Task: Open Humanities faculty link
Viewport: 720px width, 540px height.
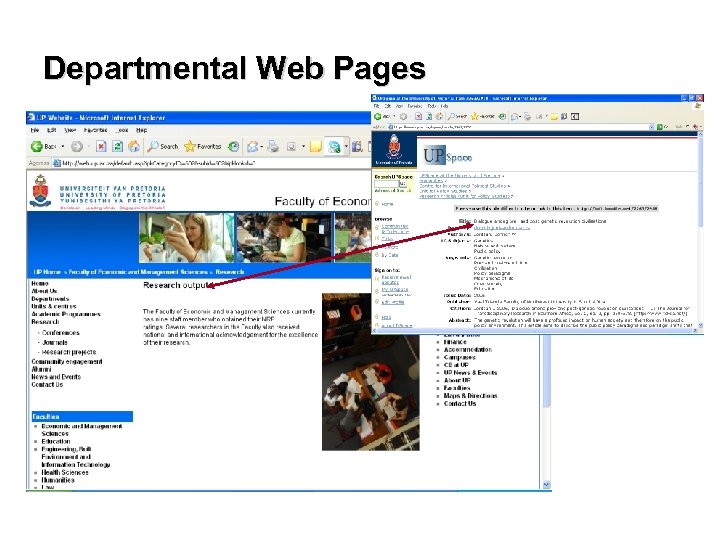Action: pos(58,480)
